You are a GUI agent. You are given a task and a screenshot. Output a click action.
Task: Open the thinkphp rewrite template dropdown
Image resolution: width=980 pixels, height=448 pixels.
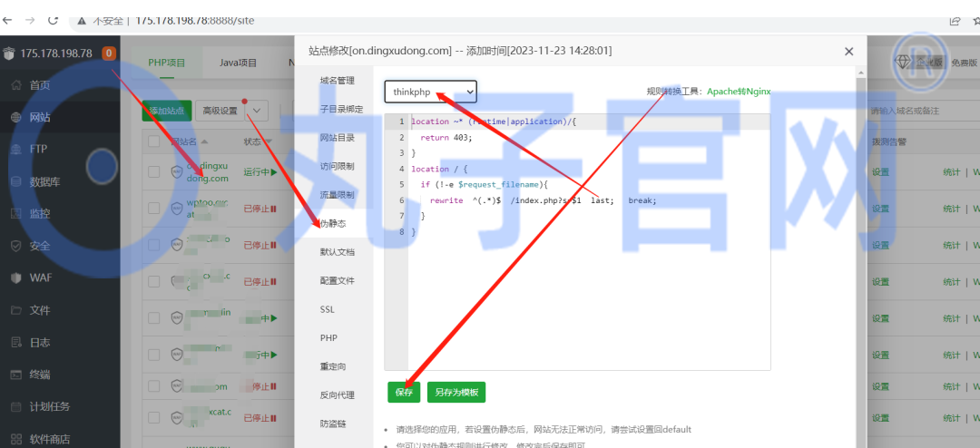click(x=431, y=92)
